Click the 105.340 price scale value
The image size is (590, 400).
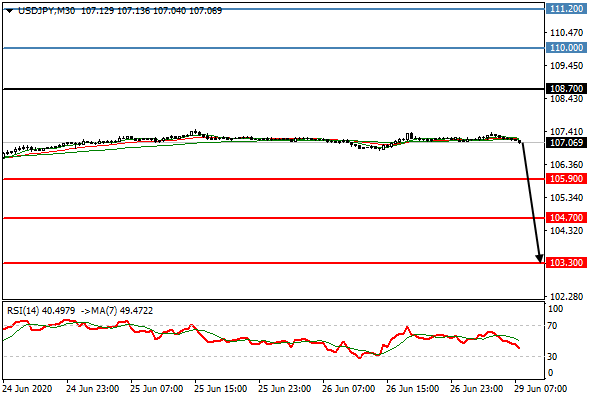[566, 198]
